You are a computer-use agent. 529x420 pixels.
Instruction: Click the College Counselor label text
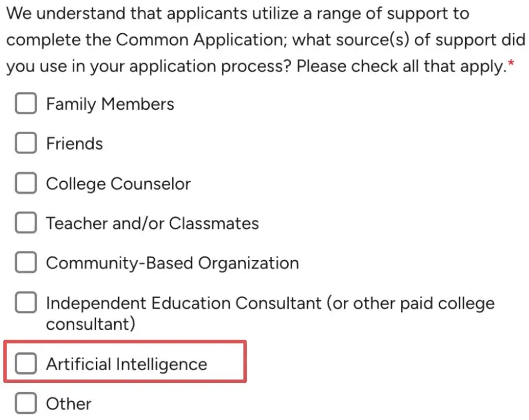[x=119, y=184]
